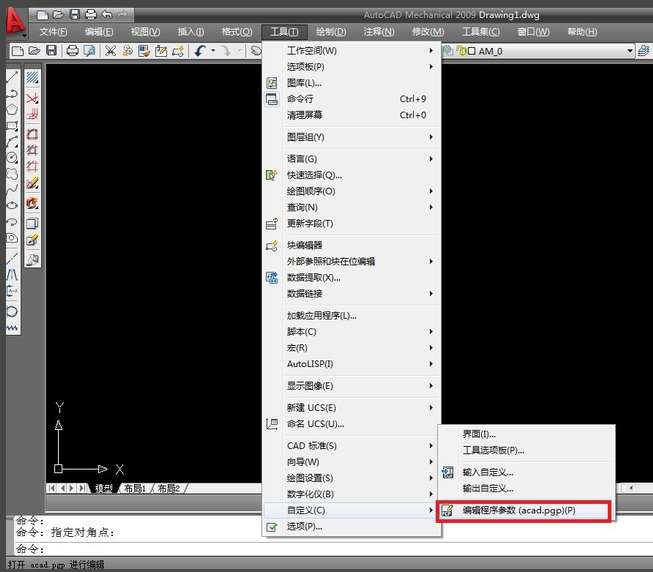Click the bottom 命令: command line input
Viewport: 653px width, 572px height.
(333, 549)
